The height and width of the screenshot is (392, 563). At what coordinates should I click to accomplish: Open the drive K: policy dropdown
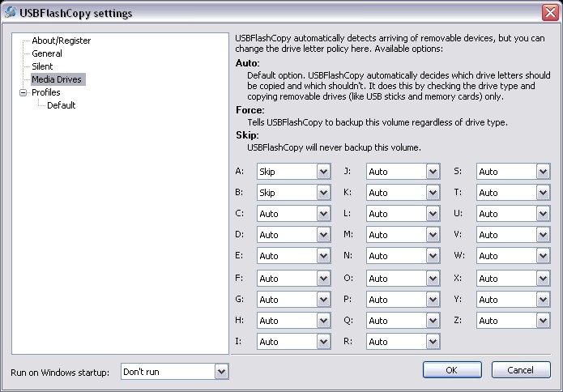click(x=403, y=193)
